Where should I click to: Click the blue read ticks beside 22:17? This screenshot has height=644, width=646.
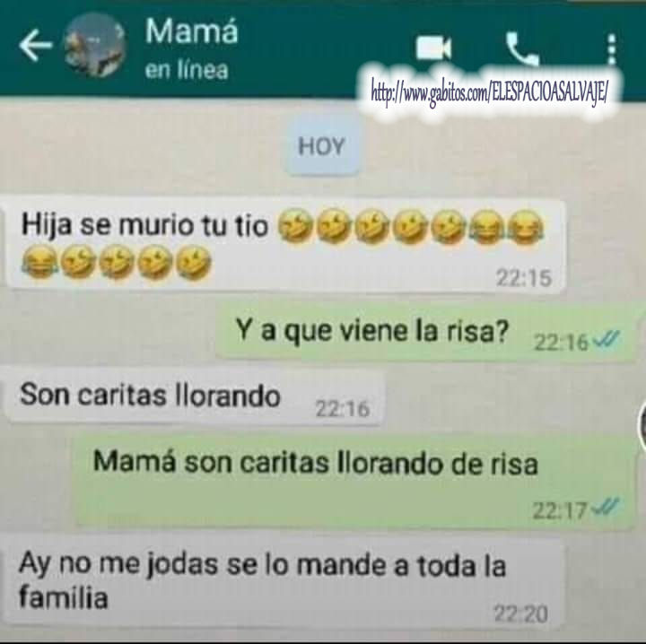tap(606, 507)
